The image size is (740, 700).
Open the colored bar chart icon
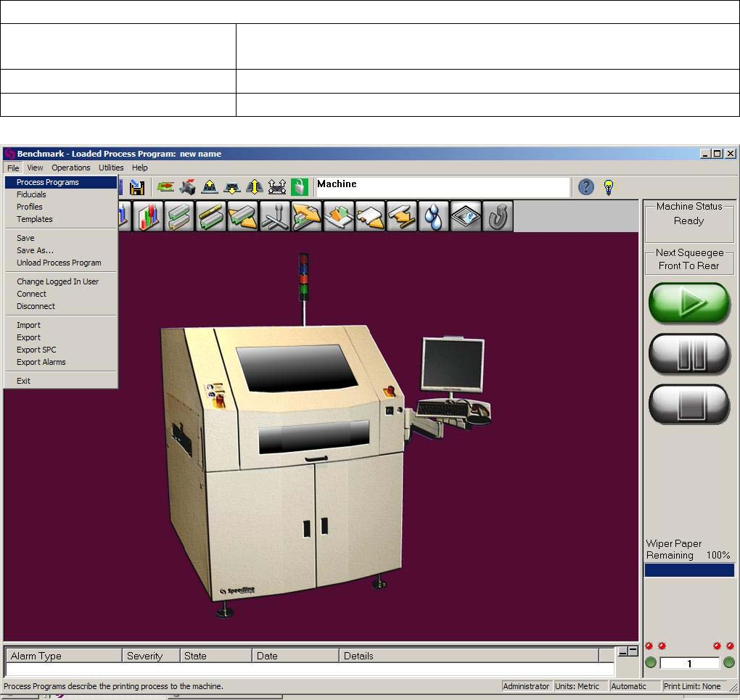(148, 217)
